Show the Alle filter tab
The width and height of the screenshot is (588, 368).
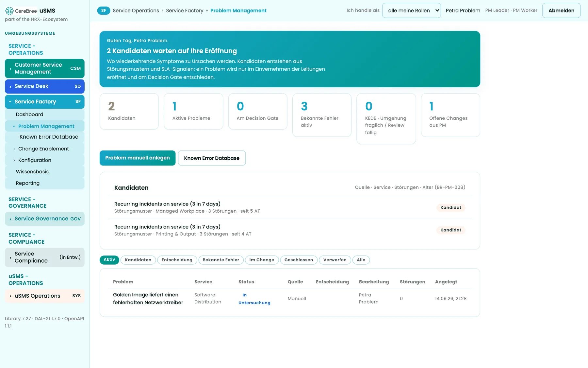(361, 260)
